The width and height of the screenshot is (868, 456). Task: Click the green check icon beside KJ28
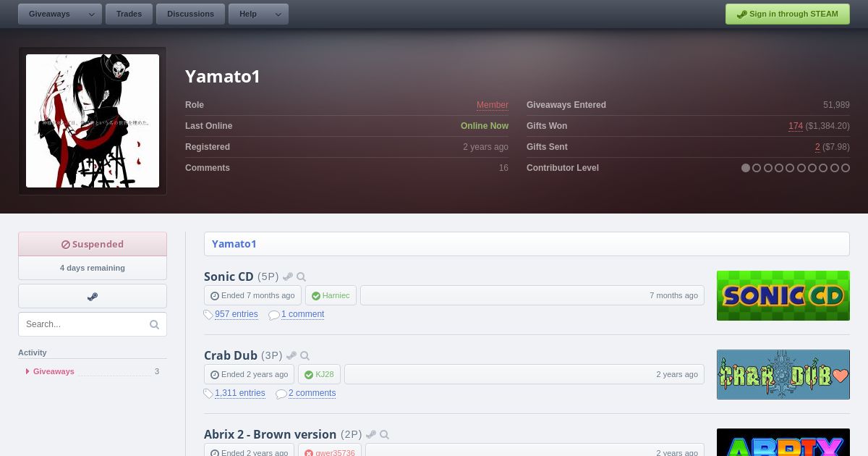(309, 375)
